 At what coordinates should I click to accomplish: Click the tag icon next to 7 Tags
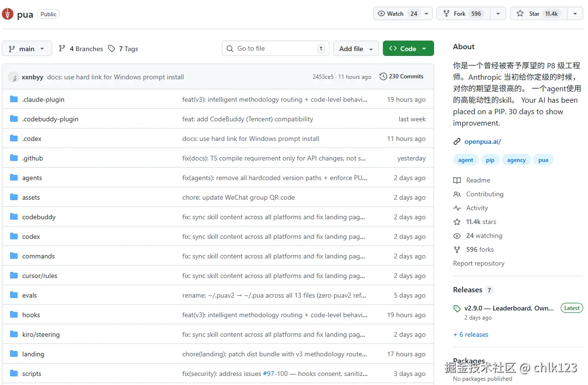click(111, 49)
